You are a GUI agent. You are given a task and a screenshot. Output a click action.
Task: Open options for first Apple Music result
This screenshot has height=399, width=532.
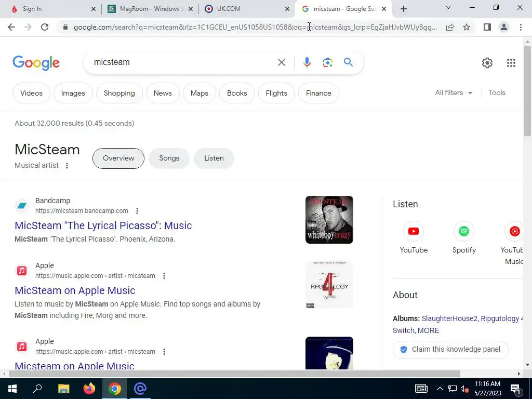[x=164, y=276]
